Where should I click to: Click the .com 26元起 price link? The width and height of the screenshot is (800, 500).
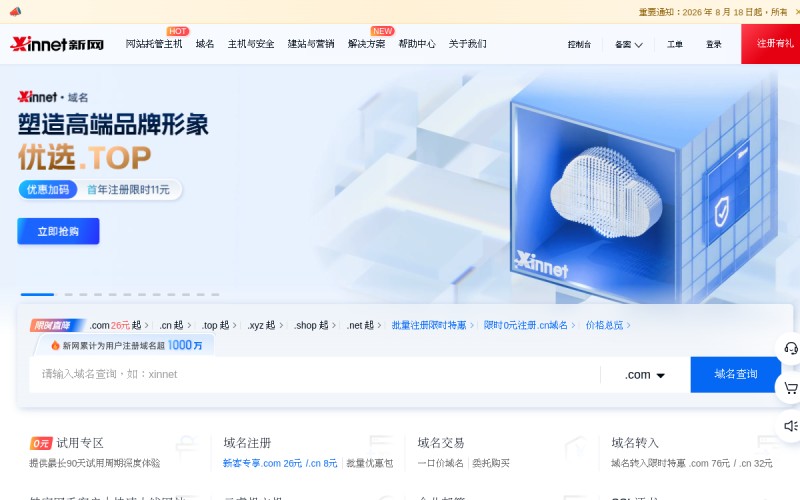(x=118, y=326)
